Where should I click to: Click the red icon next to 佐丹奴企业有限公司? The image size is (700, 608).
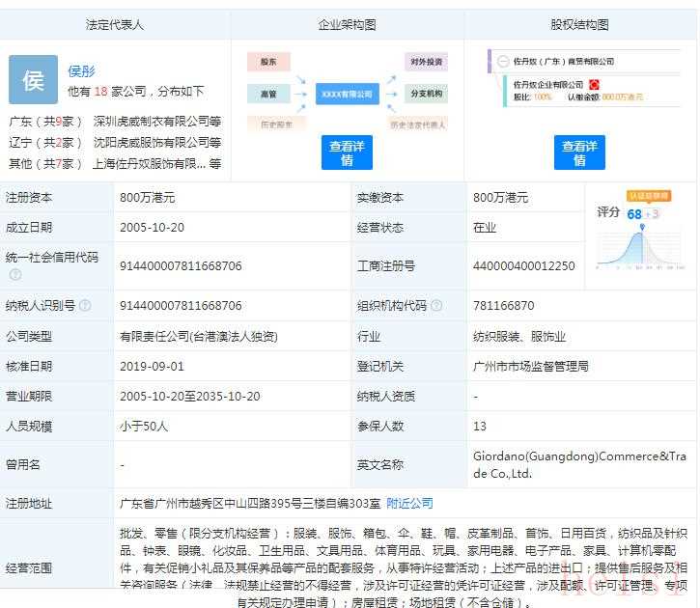click(x=594, y=85)
